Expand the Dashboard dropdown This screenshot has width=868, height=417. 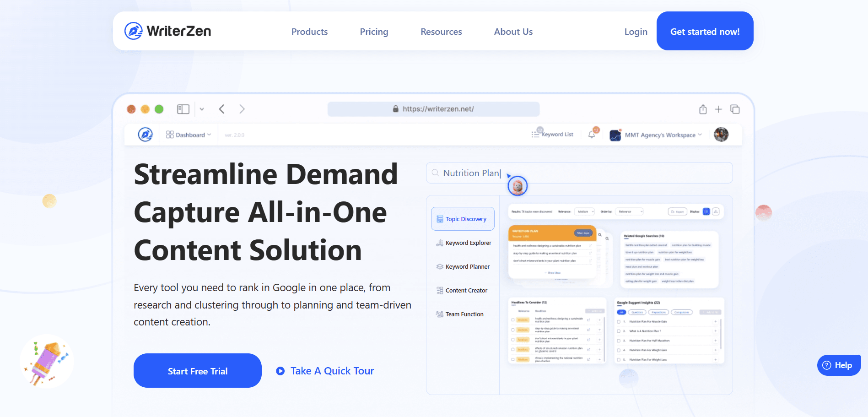(189, 135)
